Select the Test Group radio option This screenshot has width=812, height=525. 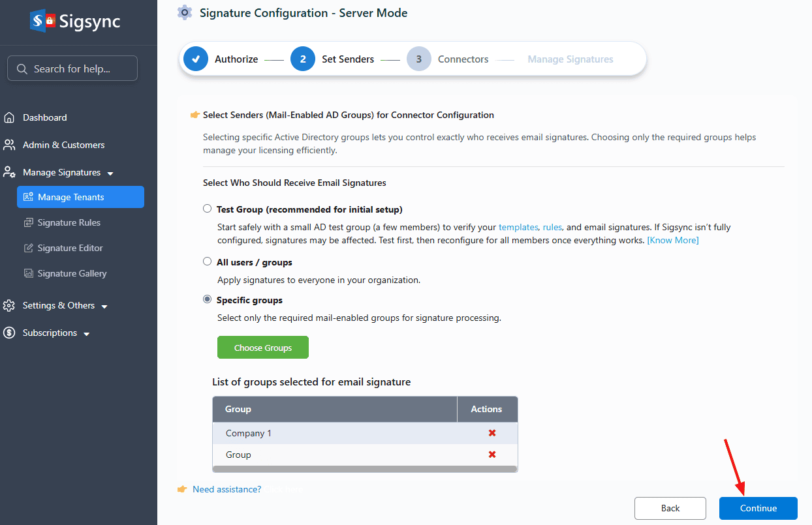point(208,209)
